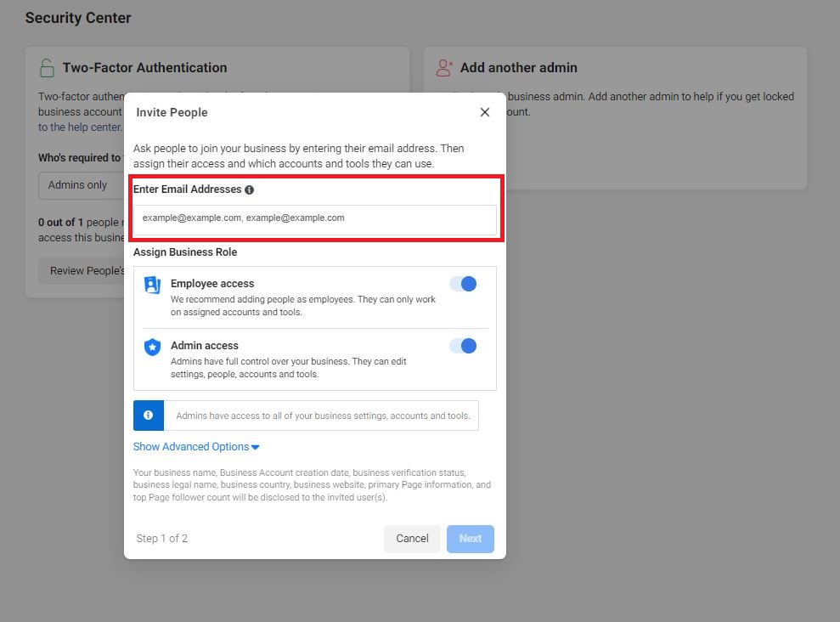Click the Assign Business Role label

pos(185,252)
